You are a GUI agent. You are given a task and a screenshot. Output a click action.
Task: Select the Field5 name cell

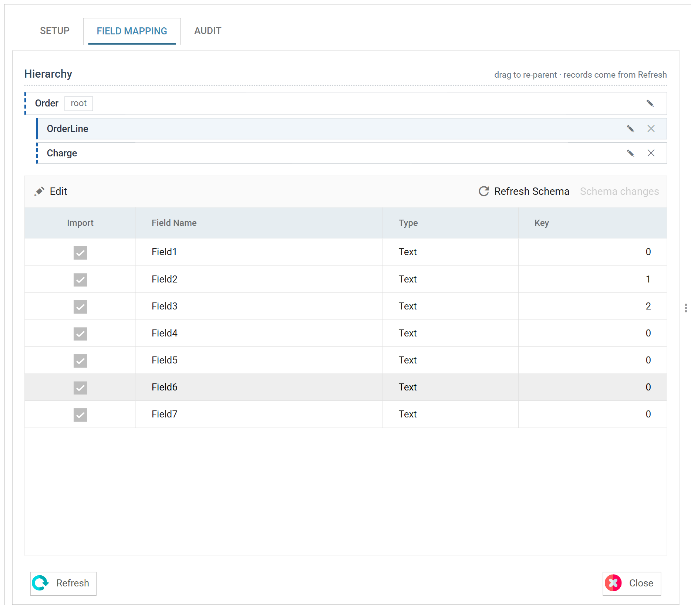coord(259,360)
